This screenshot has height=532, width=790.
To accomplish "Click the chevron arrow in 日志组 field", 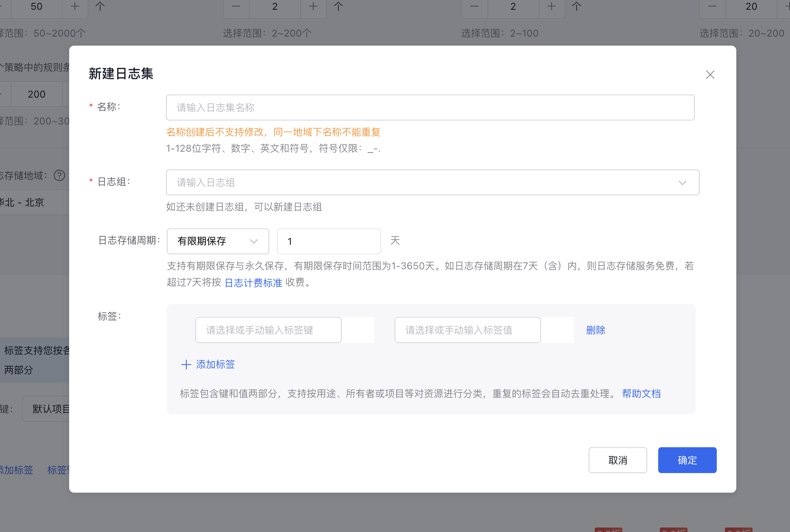I will [682, 183].
